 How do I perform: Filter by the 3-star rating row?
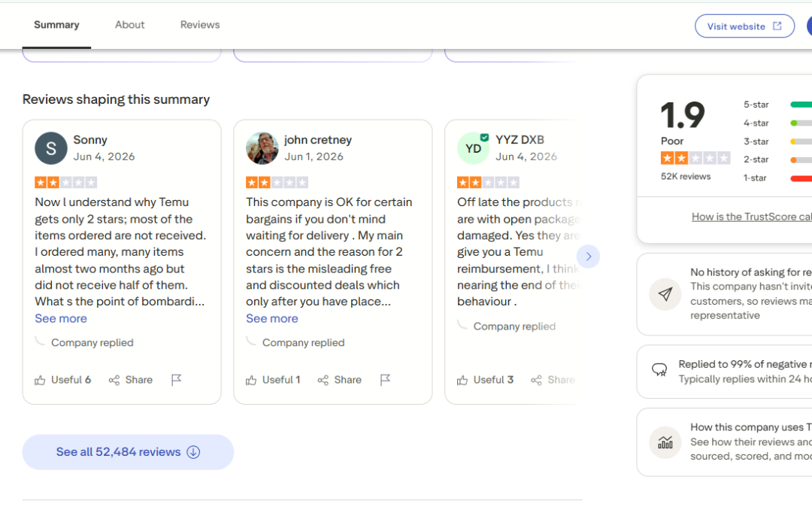(777, 141)
